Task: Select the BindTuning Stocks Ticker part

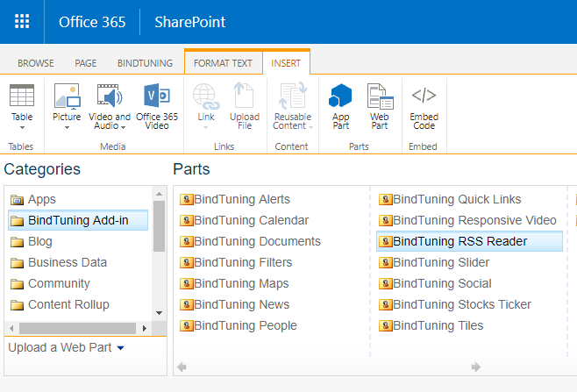Action: (x=455, y=304)
